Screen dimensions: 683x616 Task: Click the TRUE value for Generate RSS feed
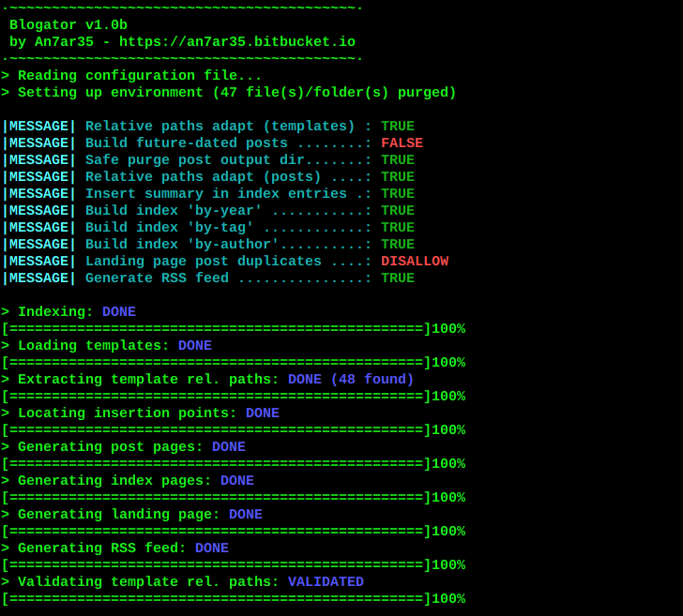tap(398, 278)
